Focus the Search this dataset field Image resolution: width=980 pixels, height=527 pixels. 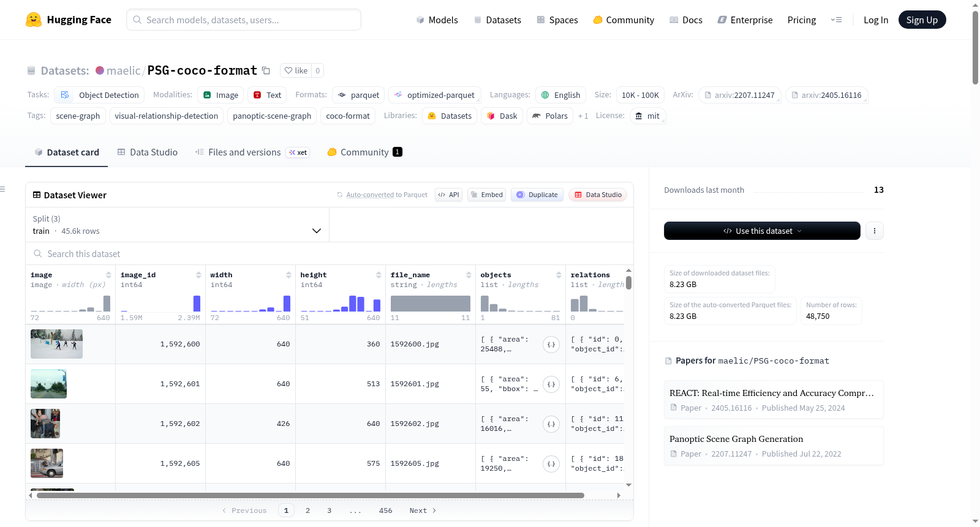pos(330,253)
